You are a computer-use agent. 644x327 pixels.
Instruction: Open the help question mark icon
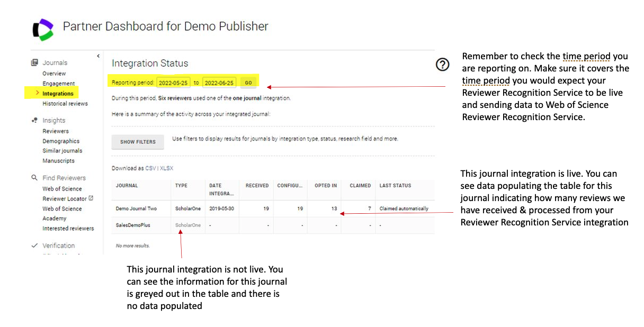point(442,65)
